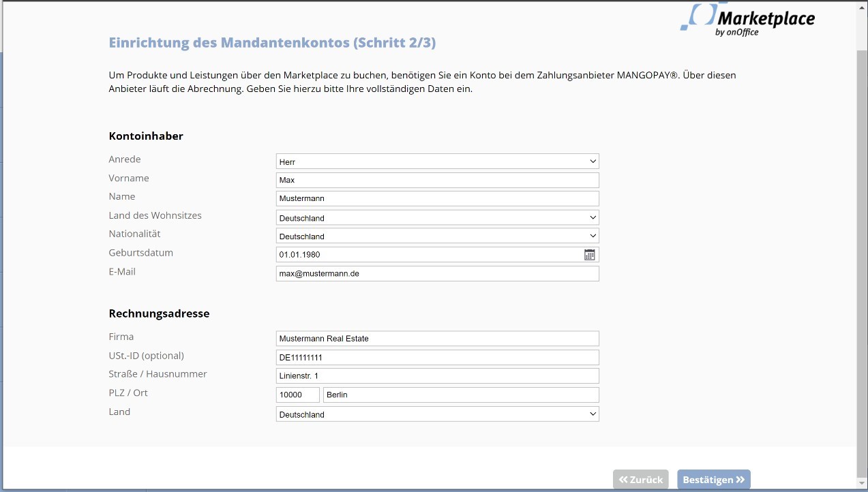868x492 pixels.
Task: Click the USt.-ID (optional) field
Action: click(437, 358)
